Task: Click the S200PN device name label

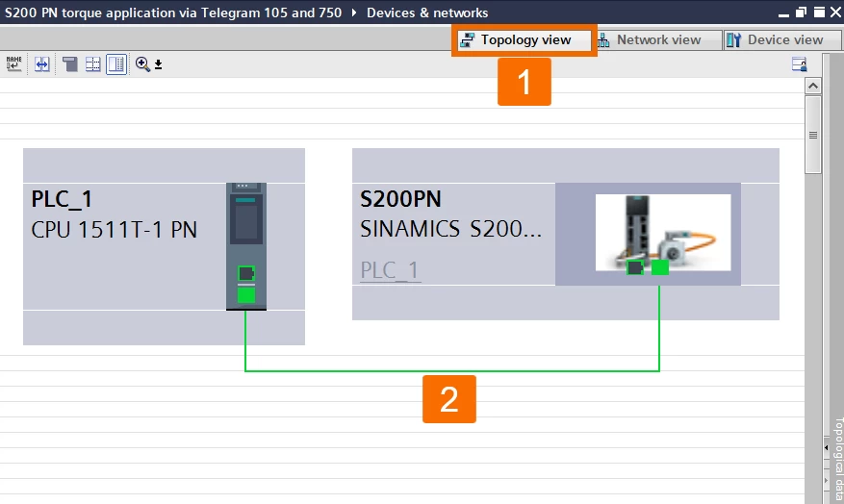Action: 400,199
